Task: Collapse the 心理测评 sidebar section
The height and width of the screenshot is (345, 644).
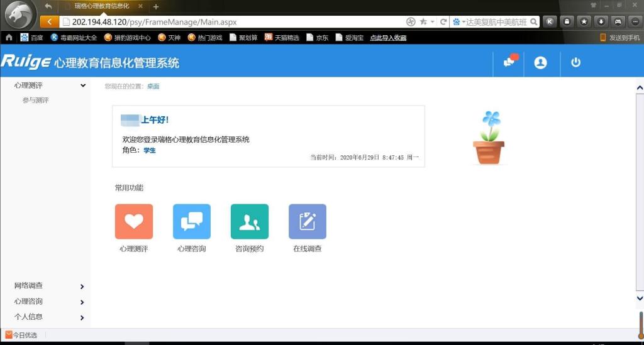Action: click(83, 85)
